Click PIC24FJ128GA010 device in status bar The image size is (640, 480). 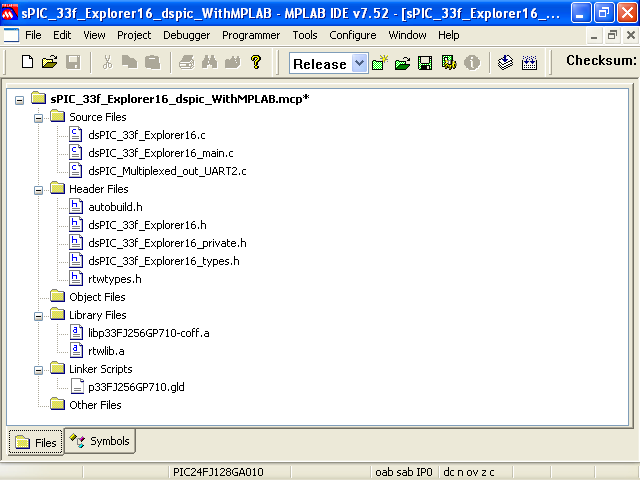(x=218, y=472)
